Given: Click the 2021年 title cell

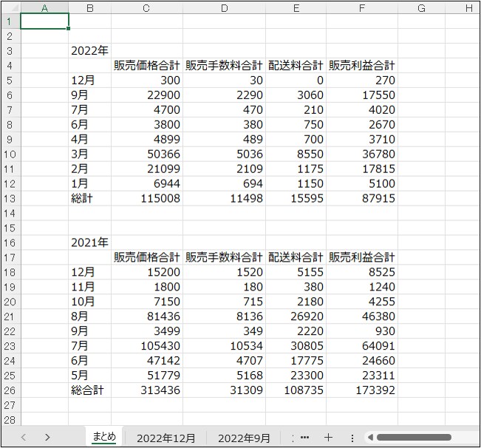Looking at the screenshot, I should 90,242.
